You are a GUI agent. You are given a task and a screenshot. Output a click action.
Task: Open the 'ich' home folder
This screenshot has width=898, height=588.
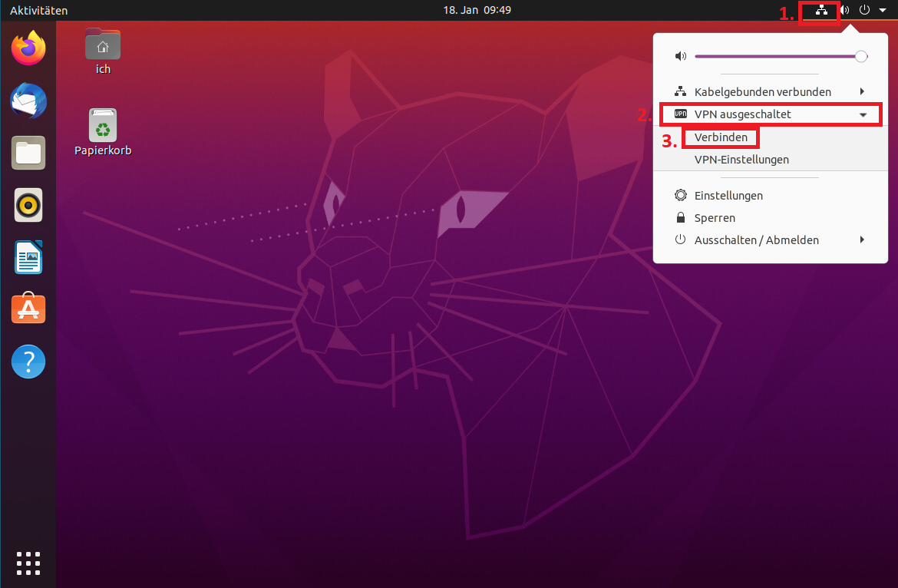pos(103,46)
